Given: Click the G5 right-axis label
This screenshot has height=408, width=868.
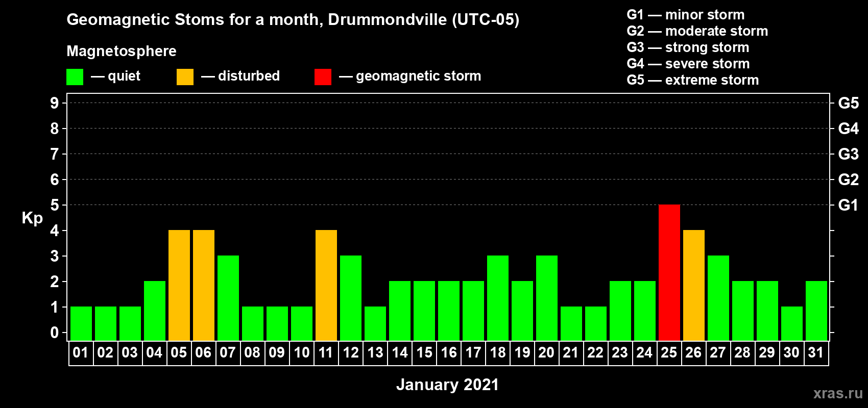Looking at the screenshot, I should click(849, 103).
